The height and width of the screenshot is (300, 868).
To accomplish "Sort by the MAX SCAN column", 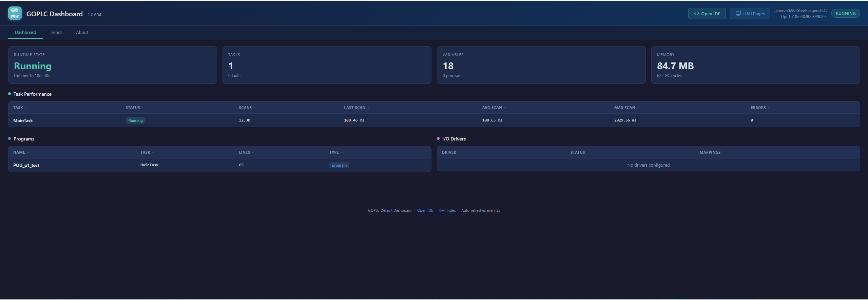I will coord(625,108).
